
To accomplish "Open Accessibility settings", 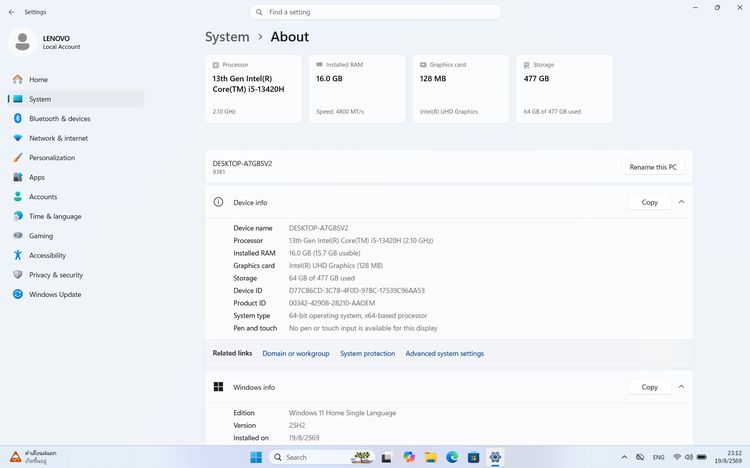I will click(77, 256).
